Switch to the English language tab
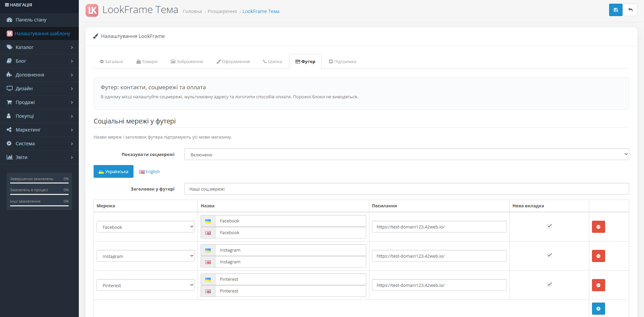The width and height of the screenshot is (644, 317). pos(150,171)
